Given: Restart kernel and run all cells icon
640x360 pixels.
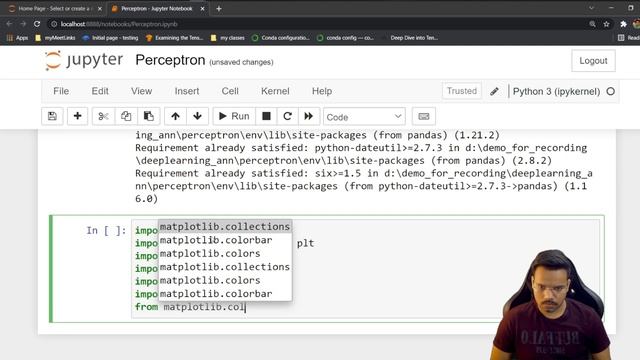Looking at the screenshot, I should click(x=309, y=116).
